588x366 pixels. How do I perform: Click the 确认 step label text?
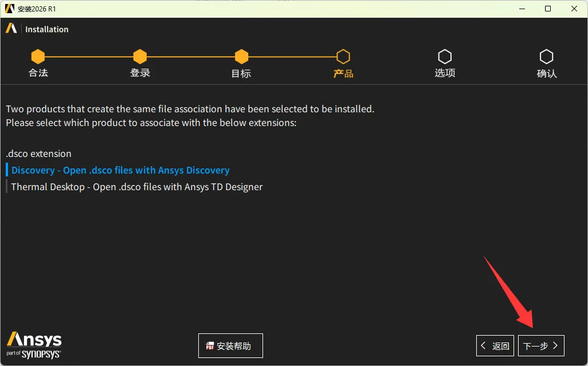coord(547,73)
